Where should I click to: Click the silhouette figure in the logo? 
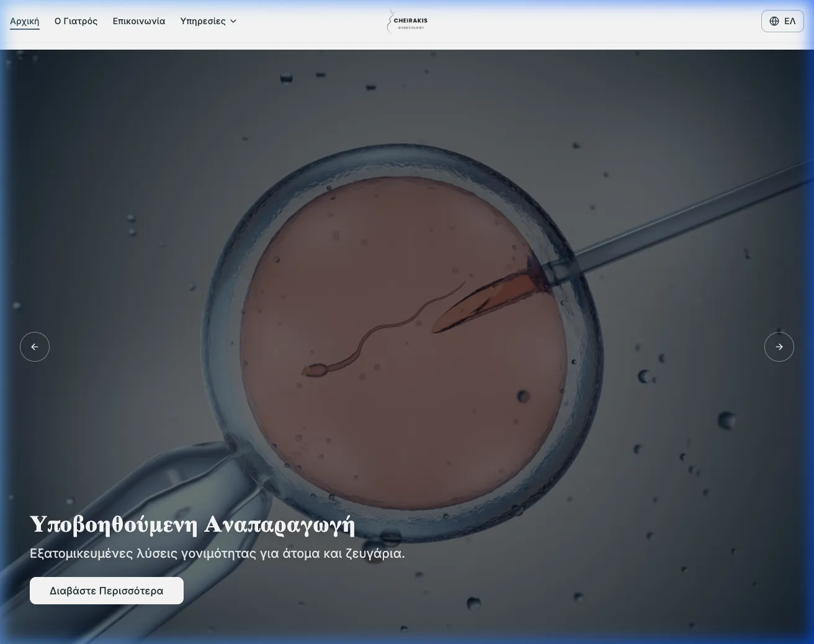[390, 20]
